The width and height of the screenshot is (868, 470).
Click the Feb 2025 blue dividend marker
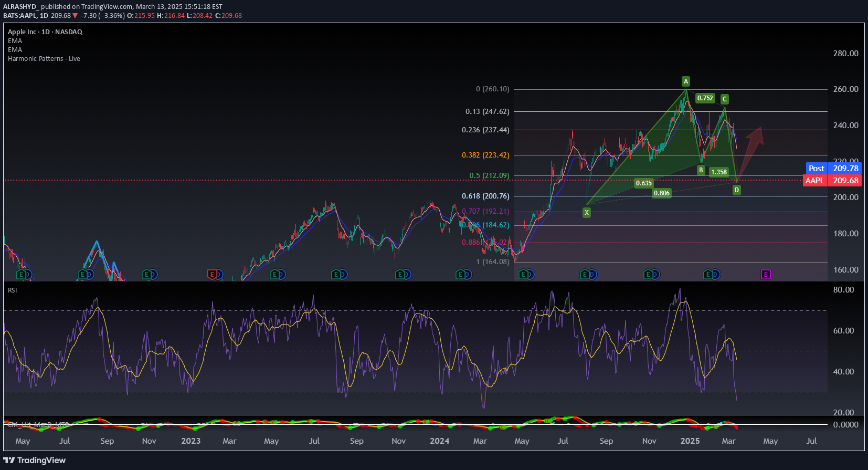coord(715,274)
